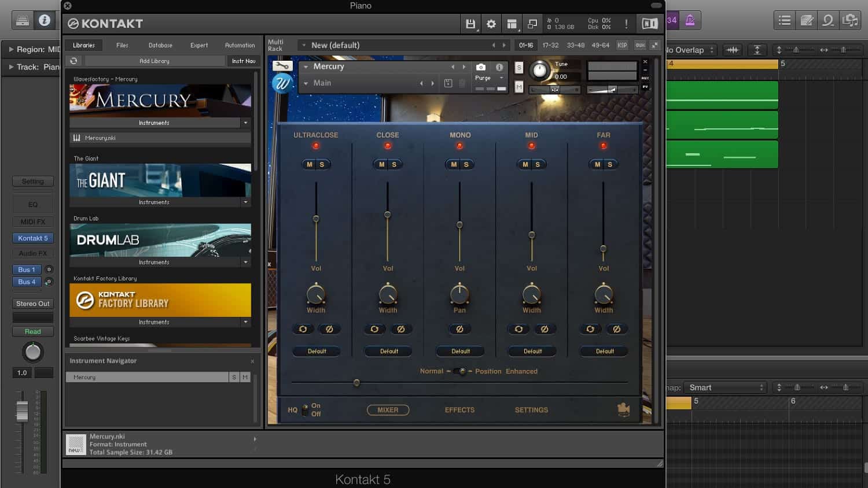
Task: Toggle the KSP multi script editor
Action: [x=622, y=45]
